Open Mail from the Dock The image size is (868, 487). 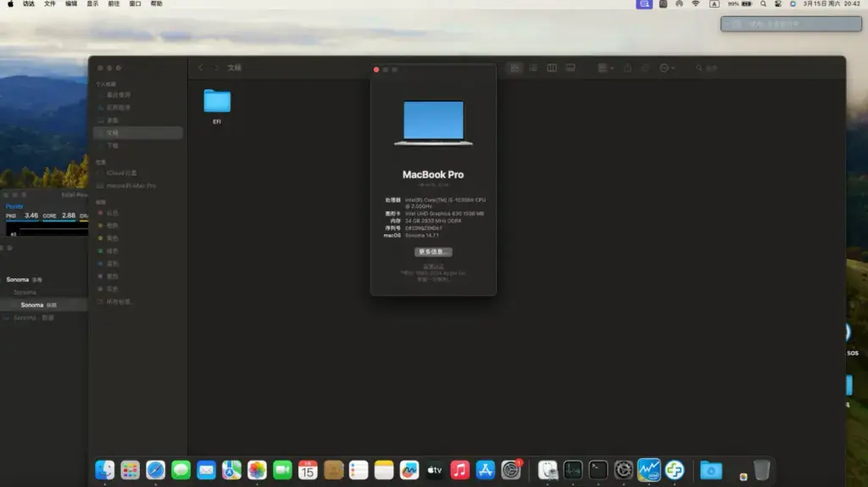pos(207,470)
